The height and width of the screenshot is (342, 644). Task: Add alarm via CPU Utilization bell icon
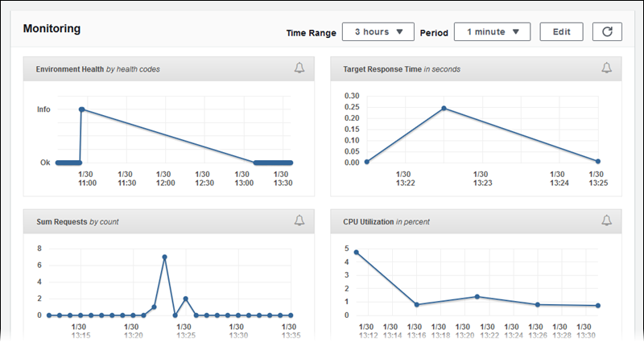click(607, 220)
